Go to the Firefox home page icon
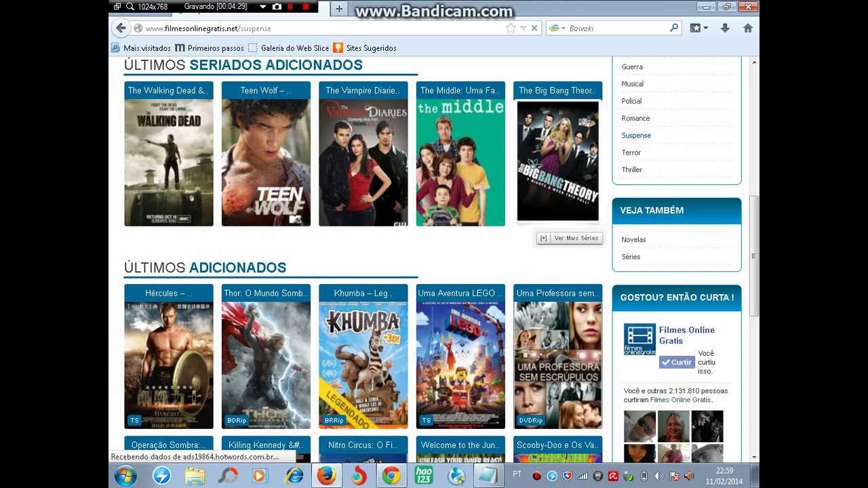The height and width of the screenshot is (488, 868). [x=748, y=28]
